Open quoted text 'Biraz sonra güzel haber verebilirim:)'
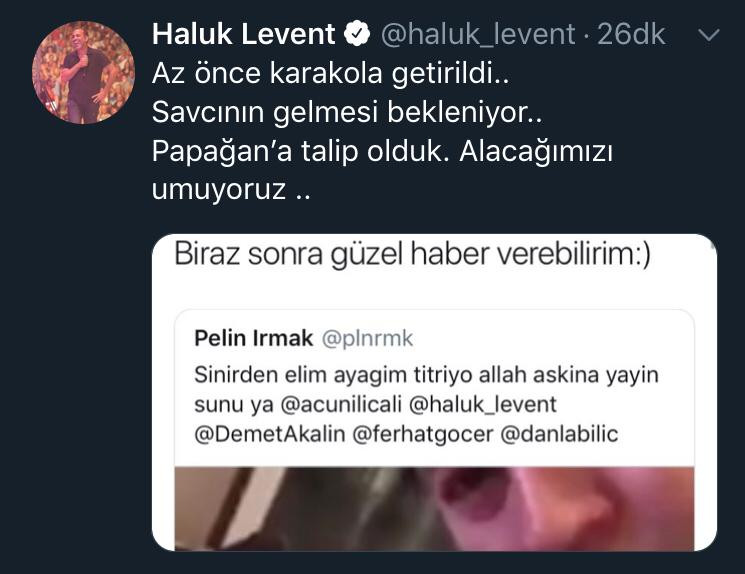Viewport: 745px width, 574px height. (x=412, y=255)
